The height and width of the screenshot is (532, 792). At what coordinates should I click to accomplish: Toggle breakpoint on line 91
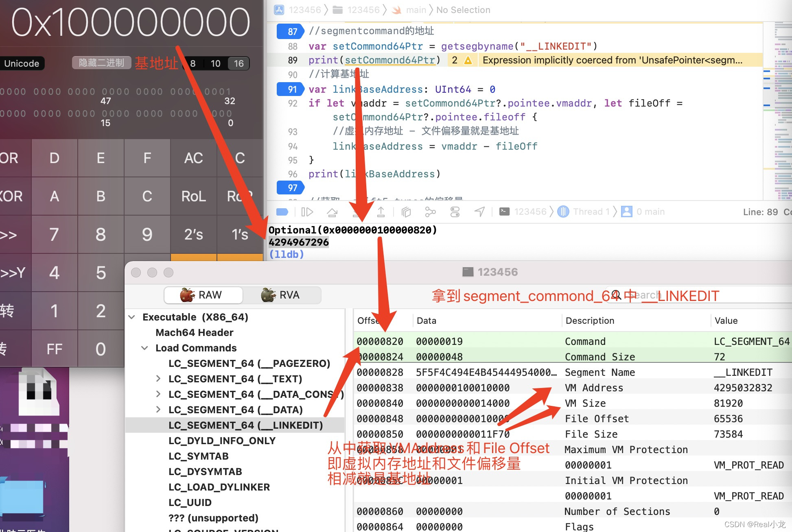click(x=290, y=89)
